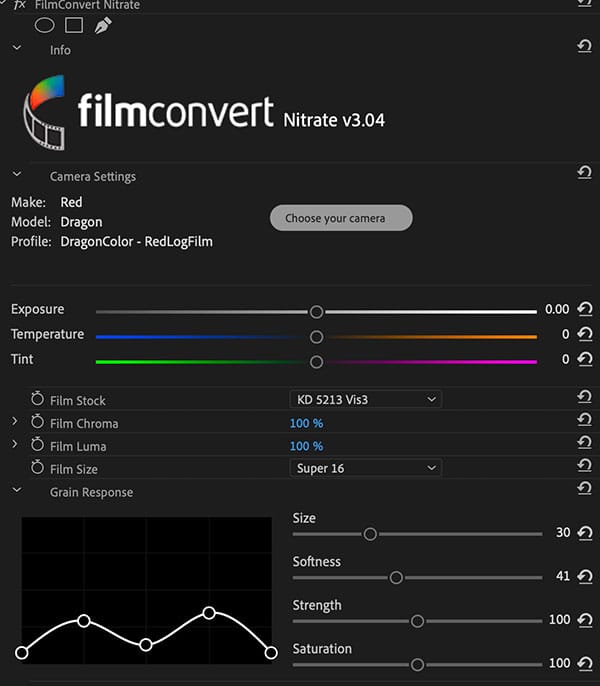Viewport: 600px width, 686px height.
Task: Reset the Temperature value
Action: coord(585,334)
